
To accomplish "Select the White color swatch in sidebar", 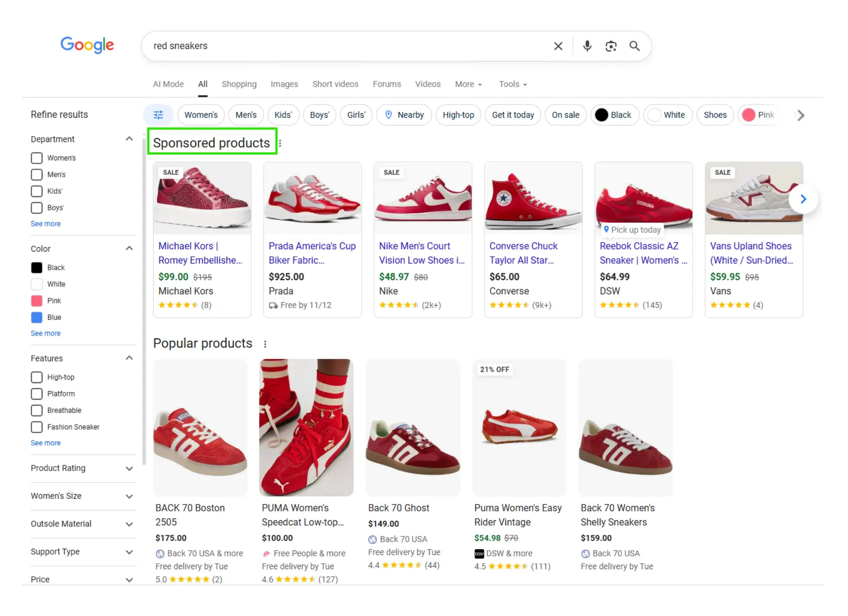I will coord(37,284).
